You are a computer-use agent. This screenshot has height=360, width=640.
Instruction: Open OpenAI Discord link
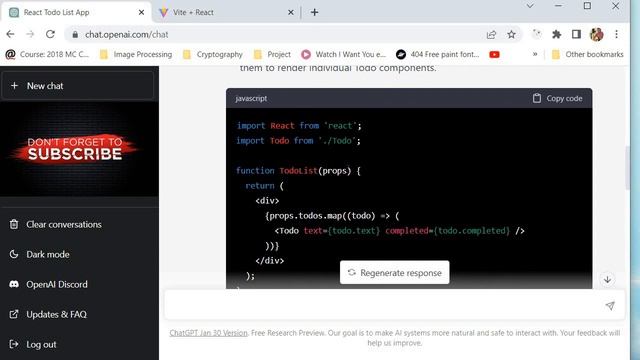point(57,284)
